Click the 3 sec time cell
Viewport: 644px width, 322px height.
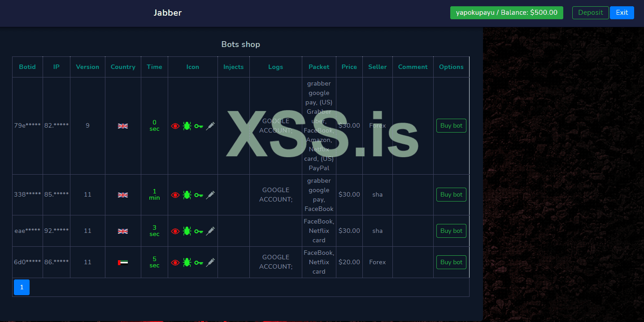(x=154, y=231)
